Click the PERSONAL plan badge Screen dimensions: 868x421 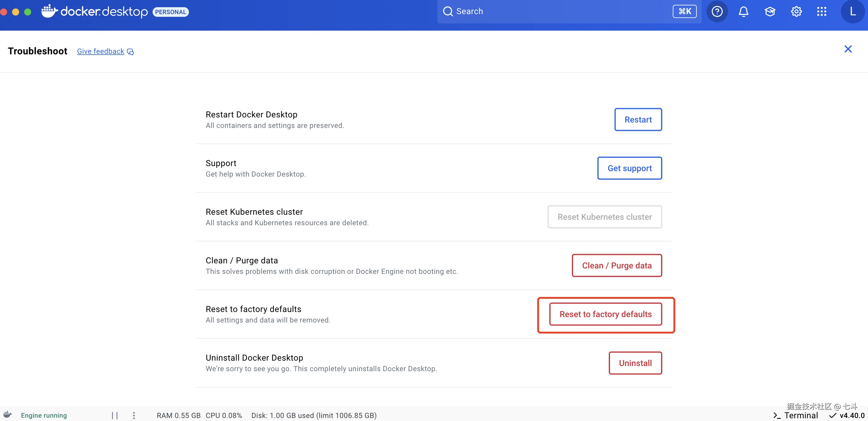(x=171, y=12)
